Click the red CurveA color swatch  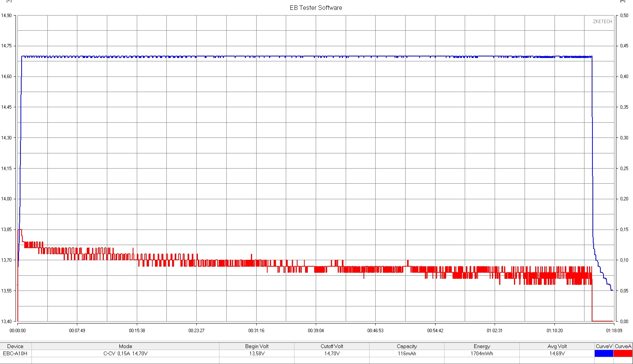(x=623, y=353)
